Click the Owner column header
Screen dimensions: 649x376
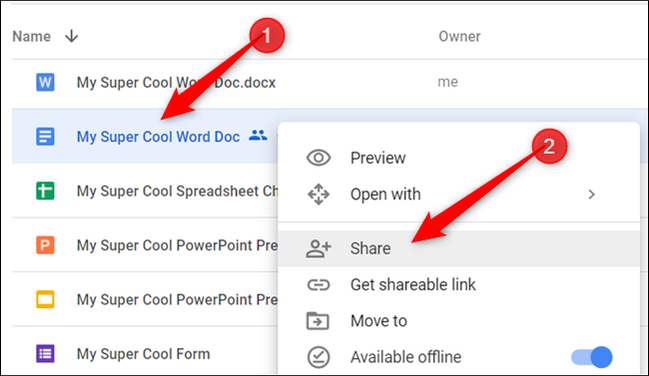(x=459, y=36)
